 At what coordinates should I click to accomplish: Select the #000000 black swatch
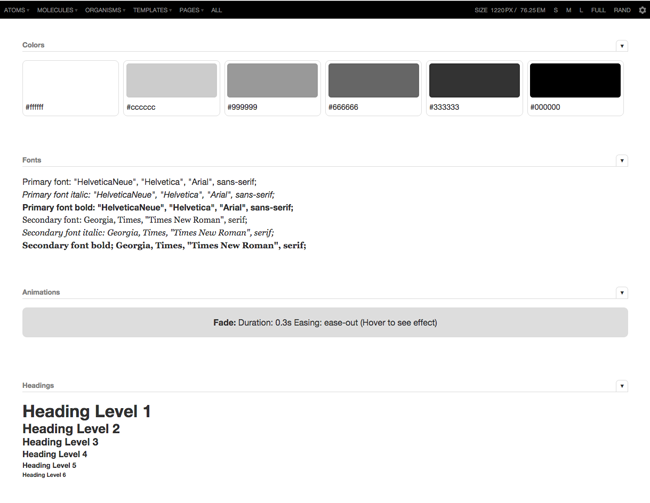[575, 88]
